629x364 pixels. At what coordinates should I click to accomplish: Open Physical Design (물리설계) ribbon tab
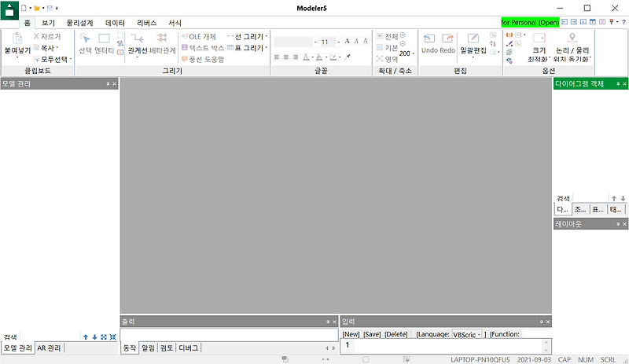pyautogui.click(x=79, y=23)
